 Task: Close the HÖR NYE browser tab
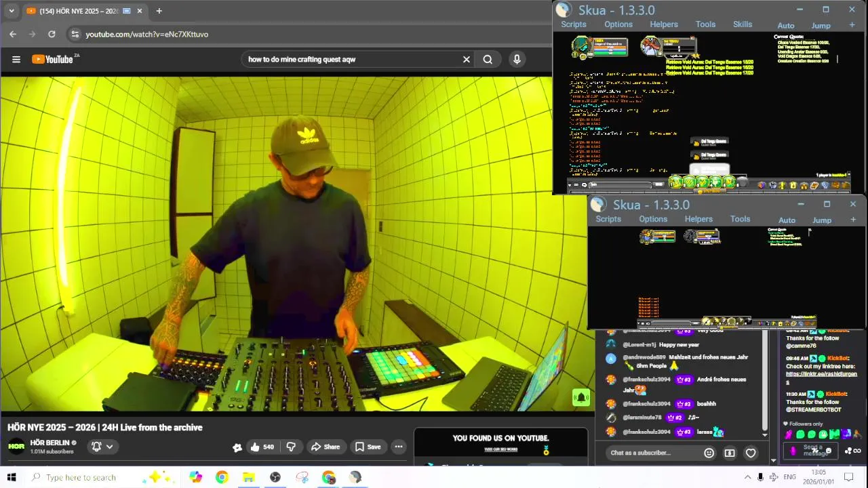pos(140,11)
